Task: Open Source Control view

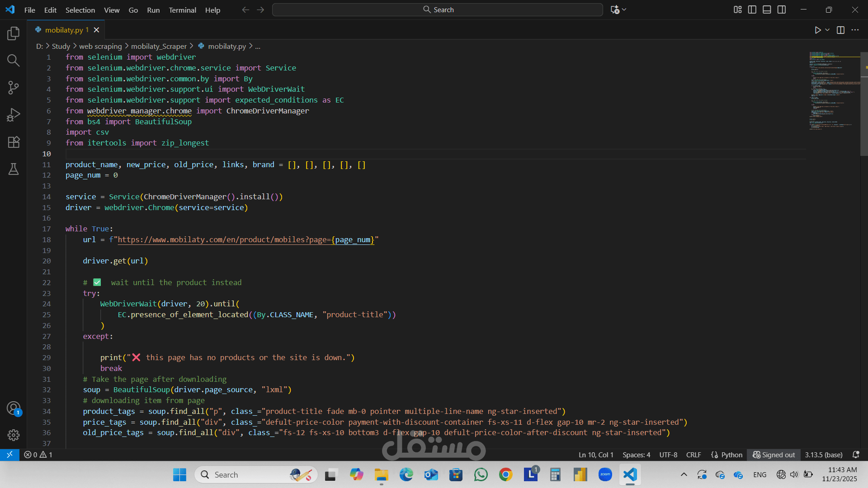Action: tap(14, 88)
